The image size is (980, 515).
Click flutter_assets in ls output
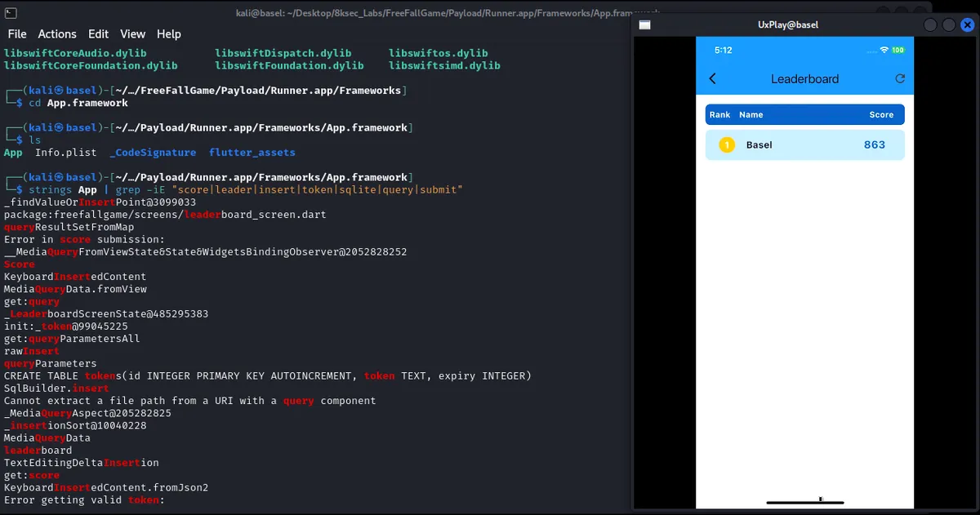(x=252, y=153)
